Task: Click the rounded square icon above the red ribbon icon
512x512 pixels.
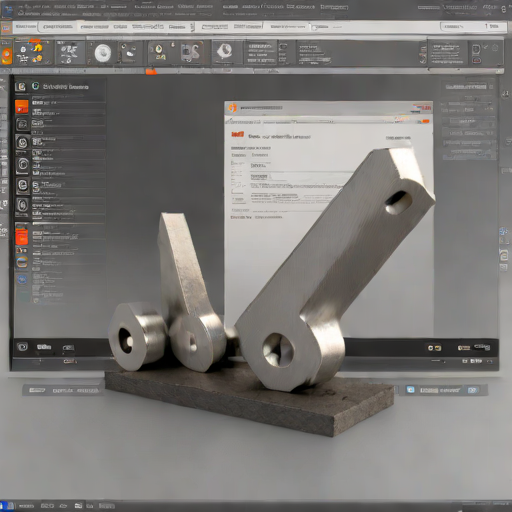Action: [476, 49]
